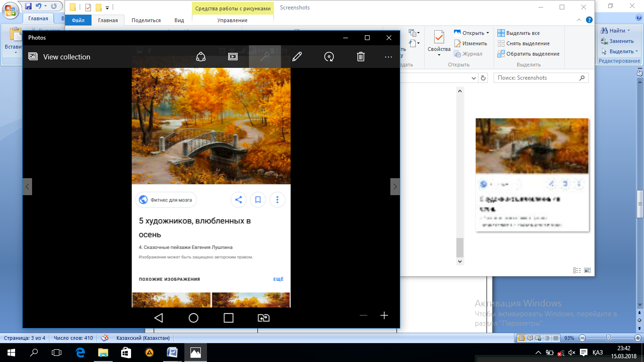Screen dimensions: 644x362
Task: Open the address bar history dropdown in Explorer
Action: [x=474, y=78]
